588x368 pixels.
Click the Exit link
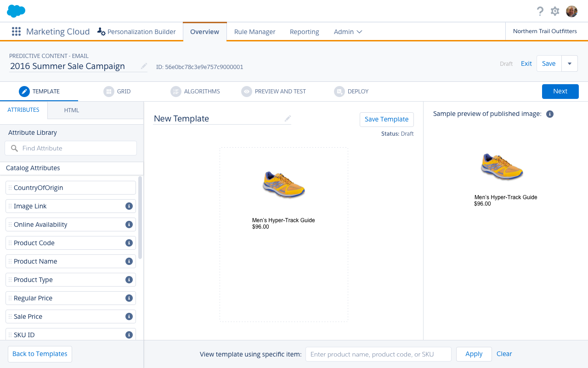click(526, 63)
